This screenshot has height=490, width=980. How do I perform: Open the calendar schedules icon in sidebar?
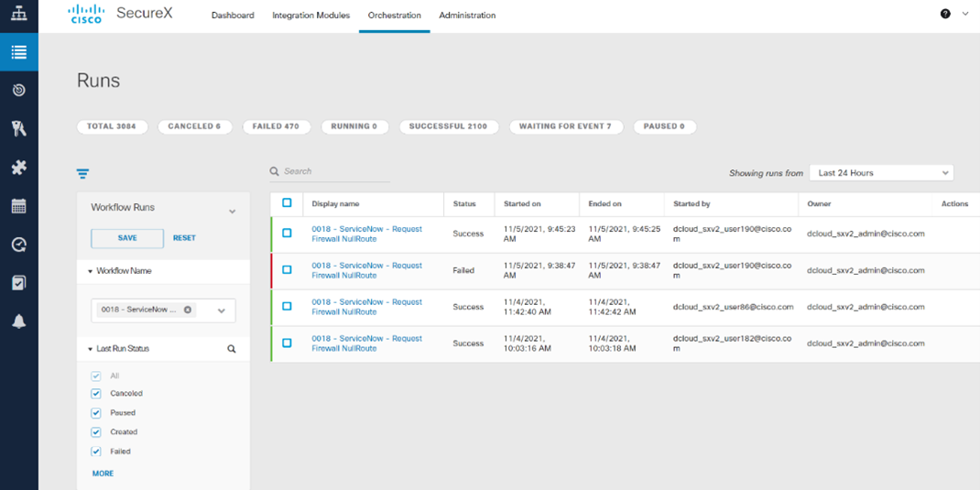pos(18,206)
